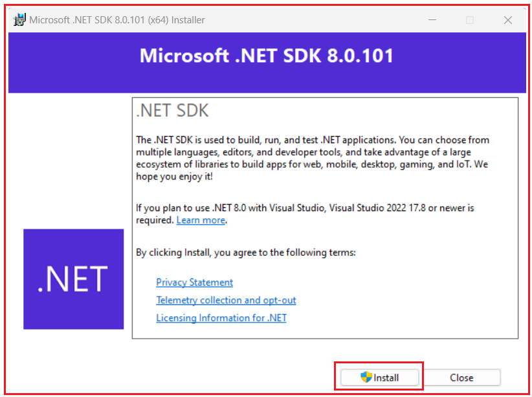Image resolution: width=532 pixels, height=397 pixels.
Task: Click the .NET purple logo image
Action: (74, 279)
